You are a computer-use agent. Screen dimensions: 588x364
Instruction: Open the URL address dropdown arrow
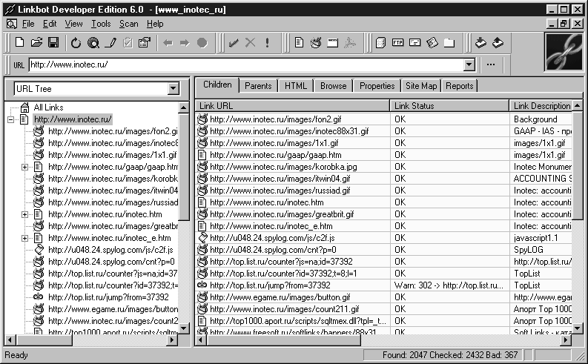pyautogui.click(x=469, y=64)
